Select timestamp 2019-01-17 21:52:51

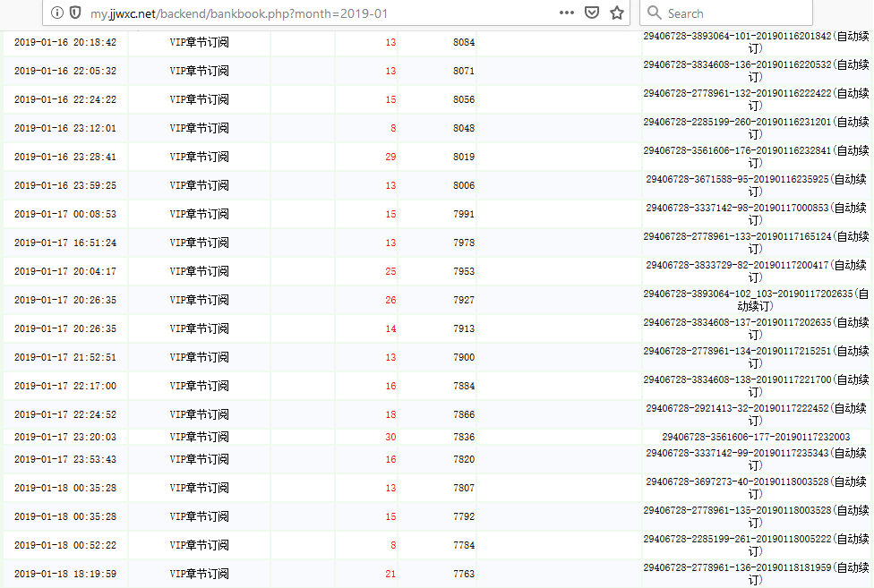[x=65, y=357]
